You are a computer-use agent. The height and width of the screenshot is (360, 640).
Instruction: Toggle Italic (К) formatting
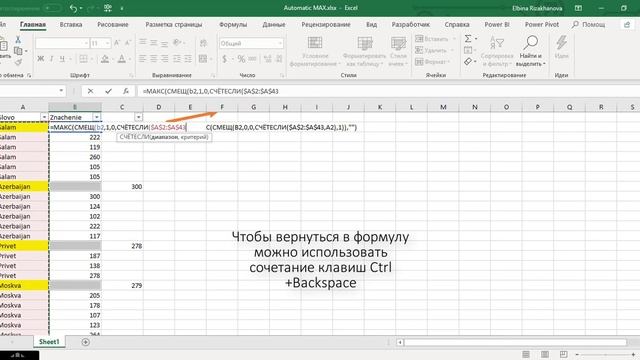51,59
